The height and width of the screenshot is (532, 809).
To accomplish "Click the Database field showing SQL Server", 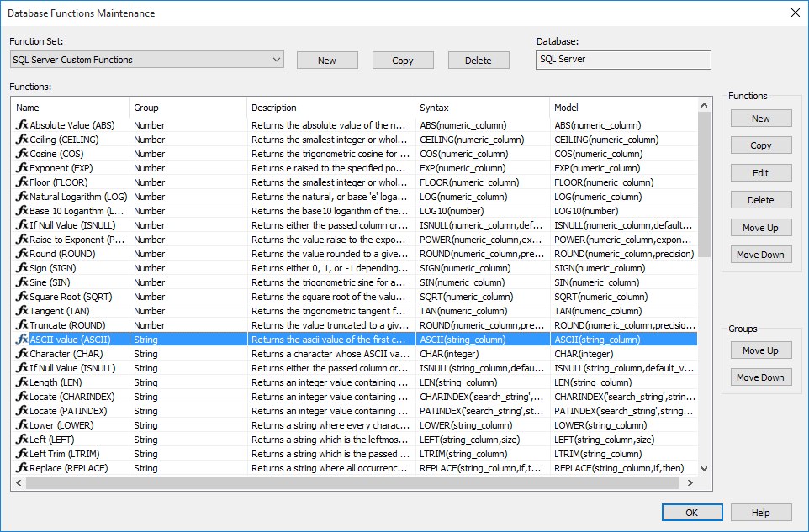I will [x=623, y=60].
